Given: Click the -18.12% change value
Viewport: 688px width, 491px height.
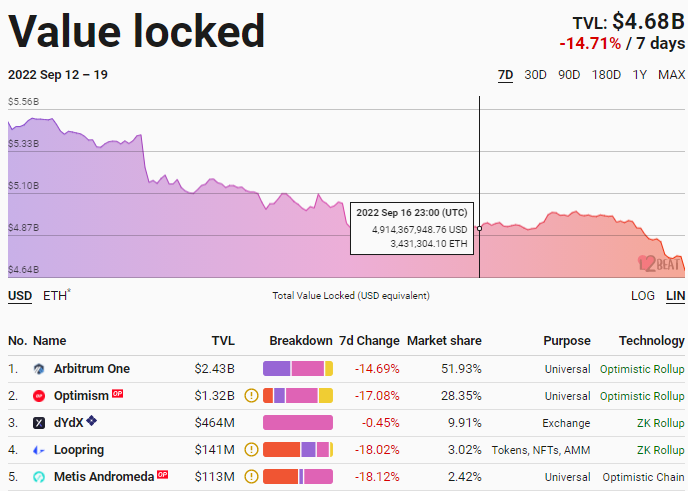Looking at the screenshot, I should 377,477.
